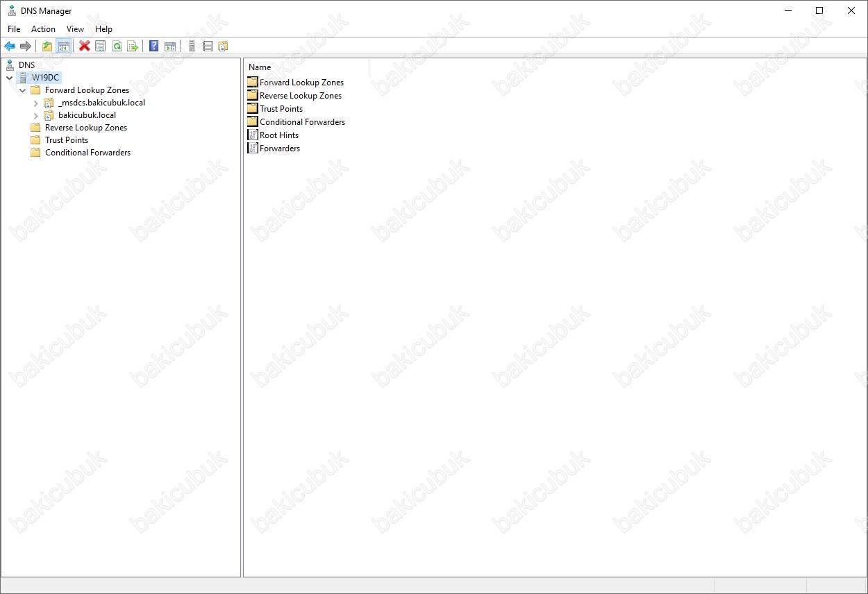The height and width of the screenshot is (594, 868).
Task: Click the folder with documents toolbar icon
Action: pos(223,46)
